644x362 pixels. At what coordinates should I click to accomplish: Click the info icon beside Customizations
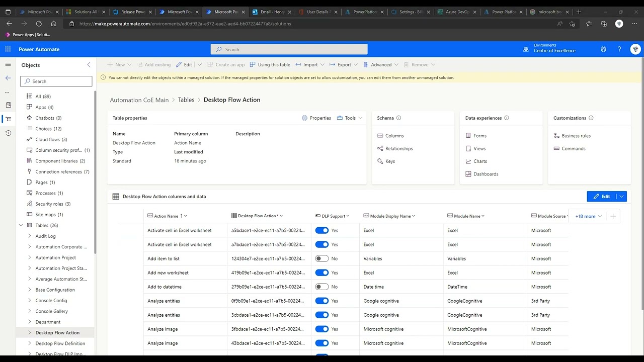(x=591, y=118)
